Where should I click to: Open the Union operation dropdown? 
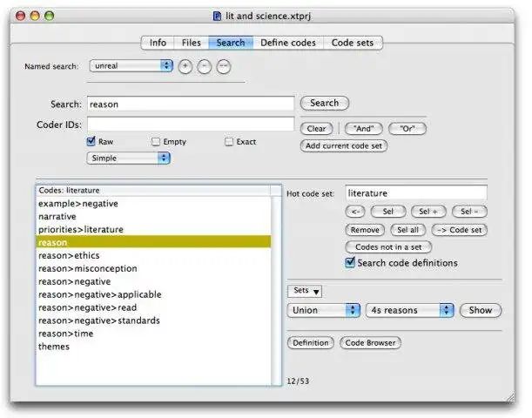coord(324,310)
